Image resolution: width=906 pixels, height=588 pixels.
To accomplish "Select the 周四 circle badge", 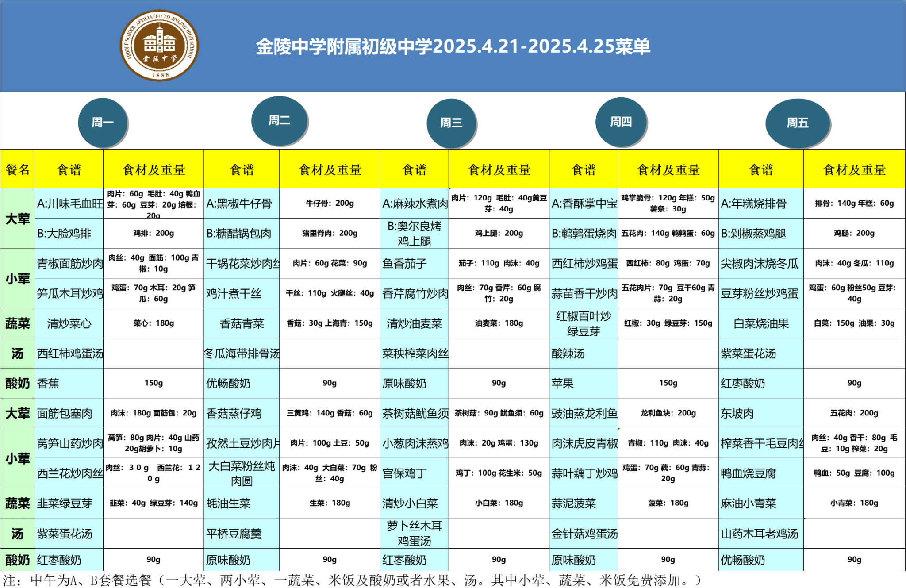I will click(621, 121).
